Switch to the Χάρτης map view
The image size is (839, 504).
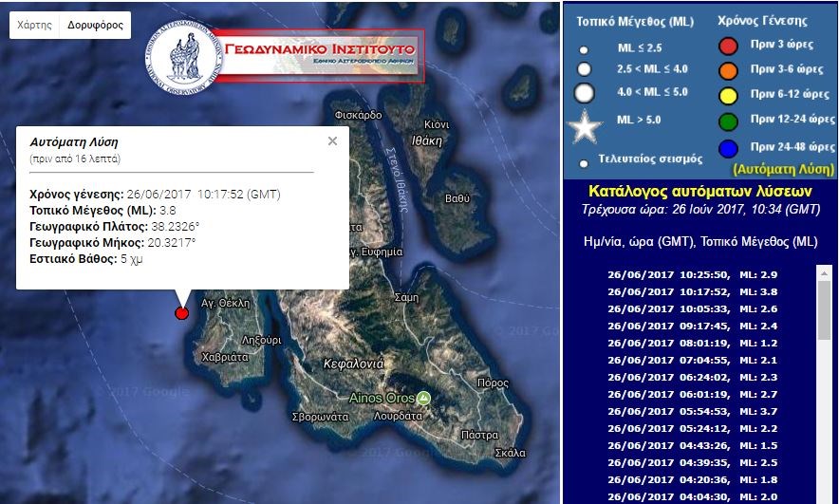34,26
